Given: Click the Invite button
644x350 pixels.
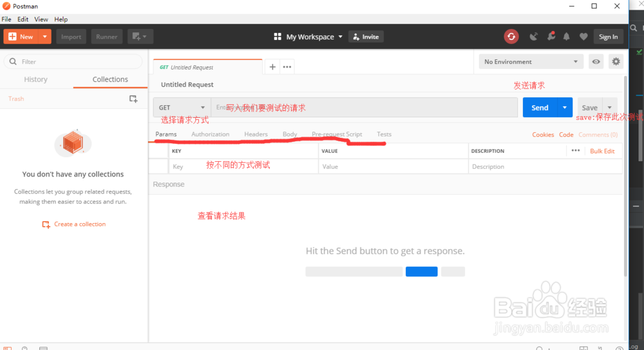Looking at the screenshot, I should pyautogui.click(x=366, y=37).
